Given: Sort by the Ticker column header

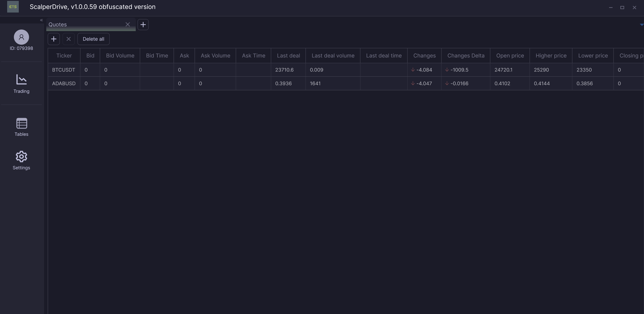Looking at the screenshot, I should click(64, 56).
